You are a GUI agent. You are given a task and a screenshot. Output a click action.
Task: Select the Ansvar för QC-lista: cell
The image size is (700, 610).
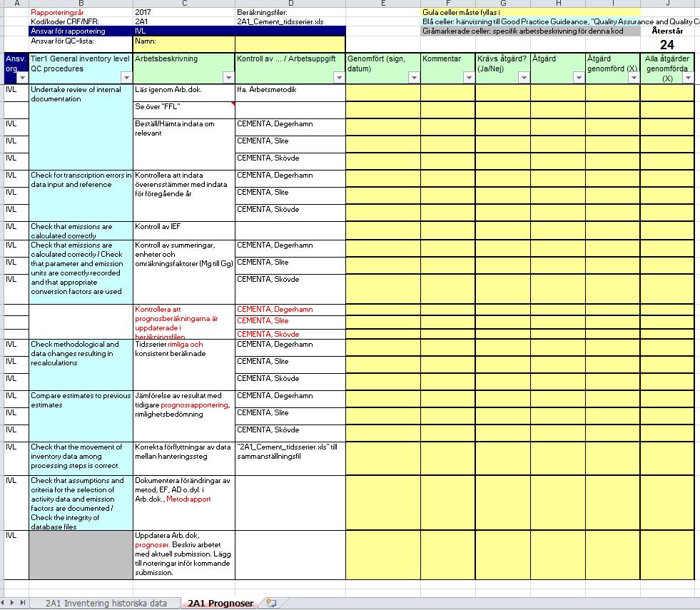coord(81,44)
